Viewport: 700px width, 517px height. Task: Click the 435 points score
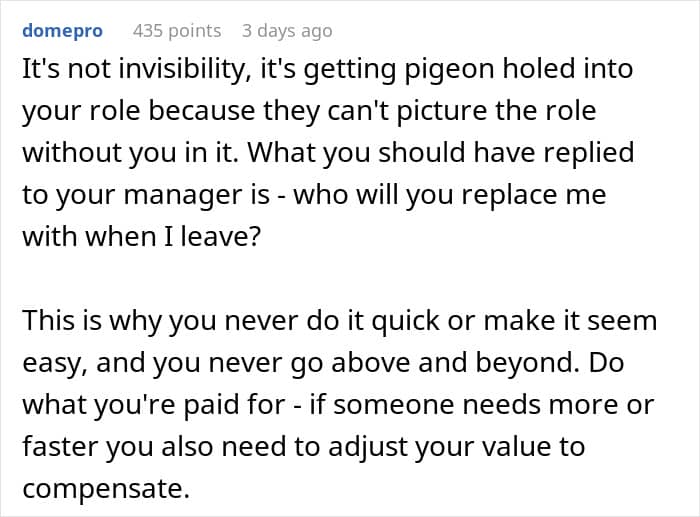point(177,31)
